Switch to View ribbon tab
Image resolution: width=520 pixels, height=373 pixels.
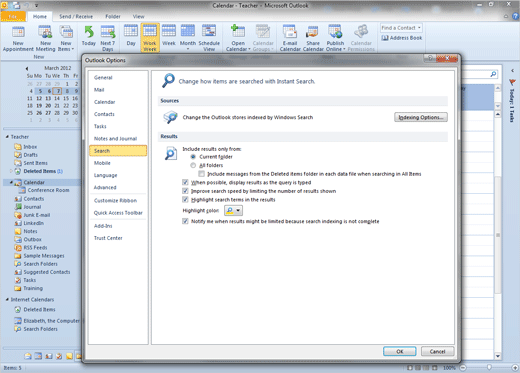click(x=138, y=16)
